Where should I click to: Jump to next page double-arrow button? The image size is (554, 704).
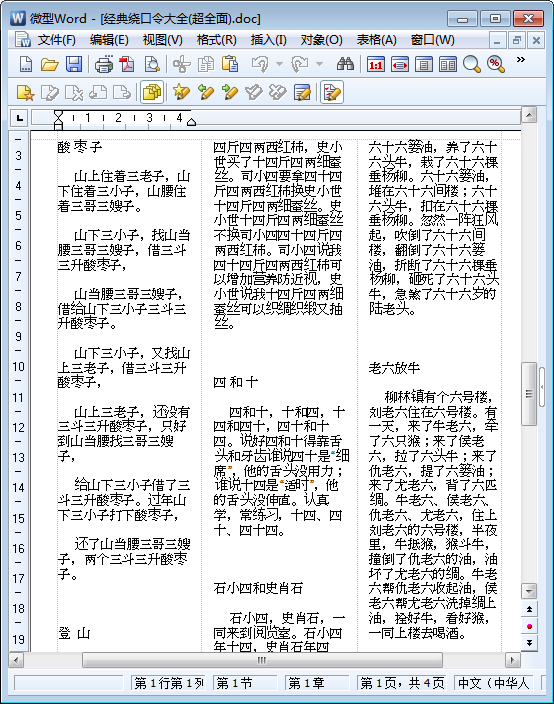click(x=529, y=642)
